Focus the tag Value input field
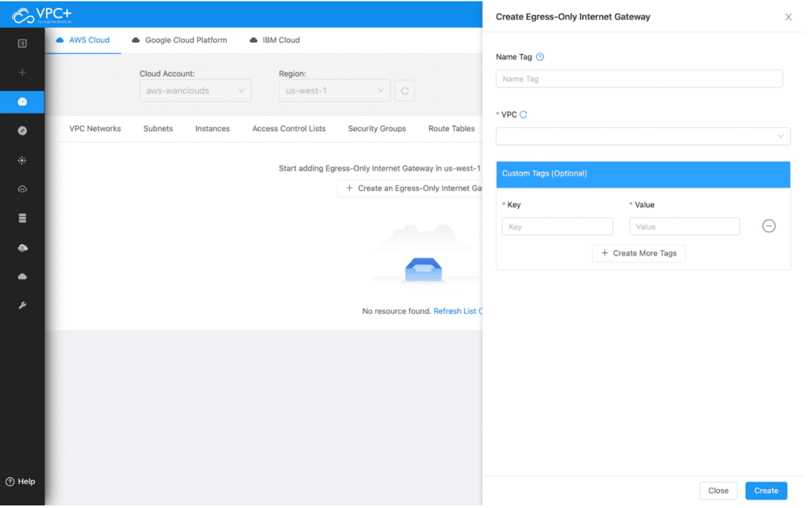 684,226
